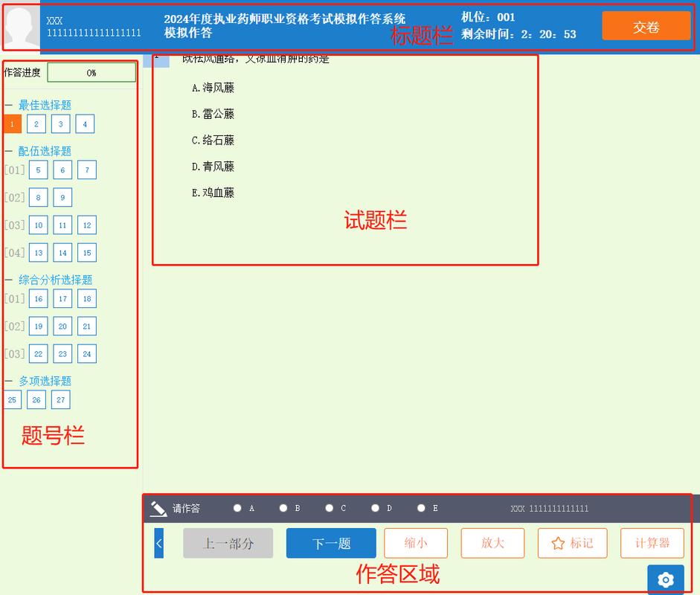Open question 11 box

tap(62, 225)
